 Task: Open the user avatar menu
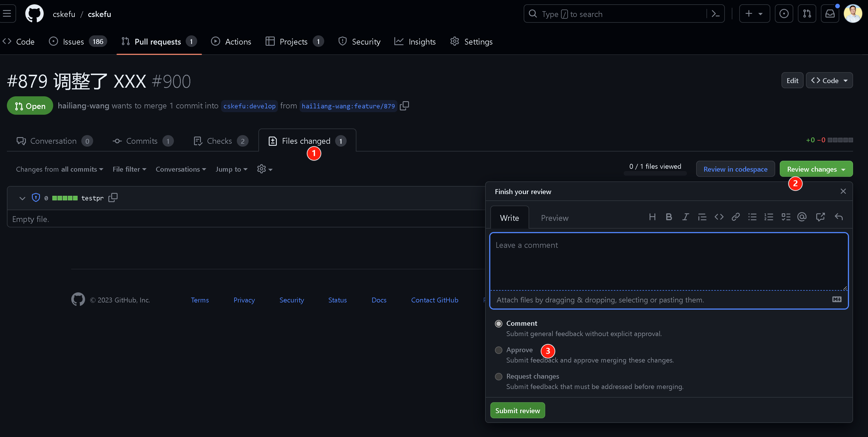(853, 14)
